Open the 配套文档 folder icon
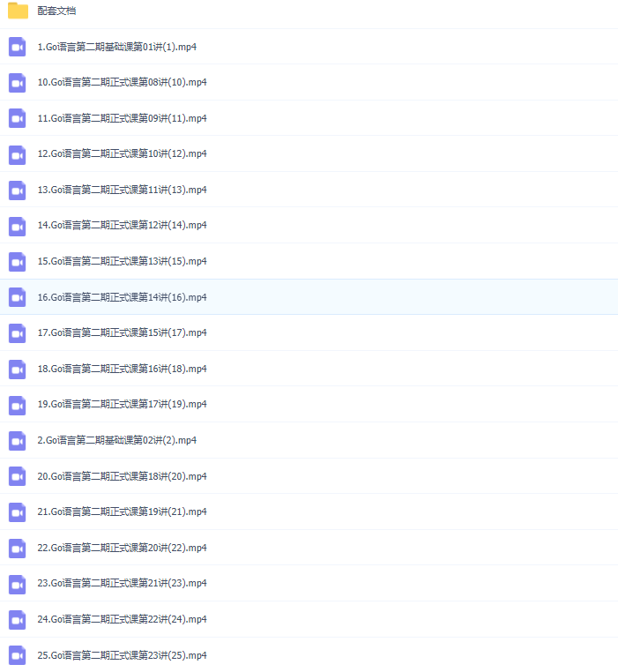This screenshot has width=618, height=672. tap(18, 11)
